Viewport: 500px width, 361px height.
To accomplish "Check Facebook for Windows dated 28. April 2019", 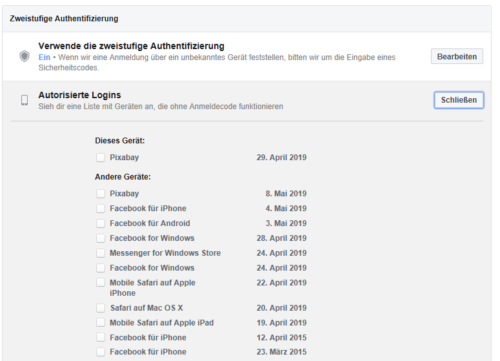I will click(x=100, y=238).
